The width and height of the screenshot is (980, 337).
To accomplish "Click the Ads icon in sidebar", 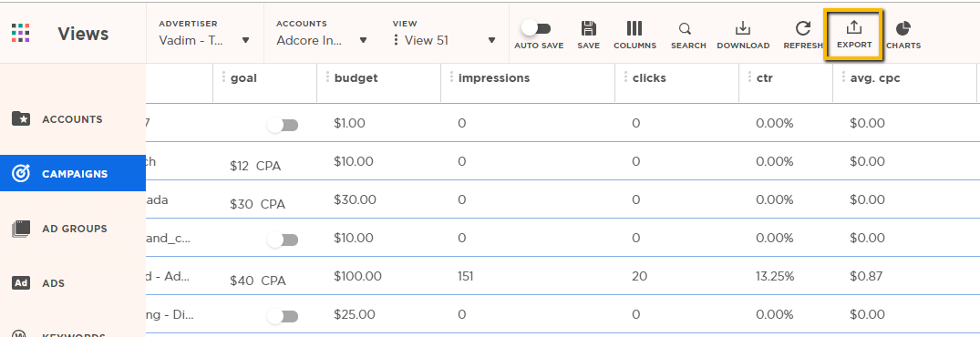I will 21,282.
